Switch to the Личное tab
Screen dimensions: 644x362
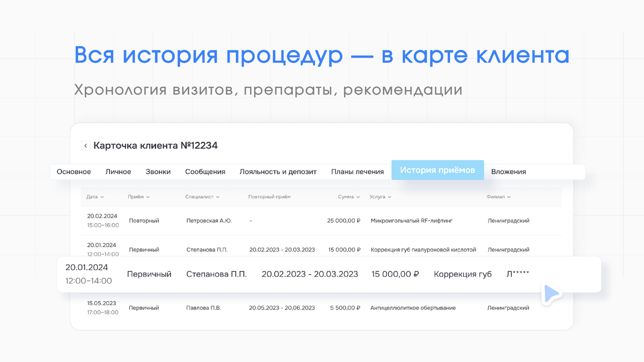[x=118, y=172]
